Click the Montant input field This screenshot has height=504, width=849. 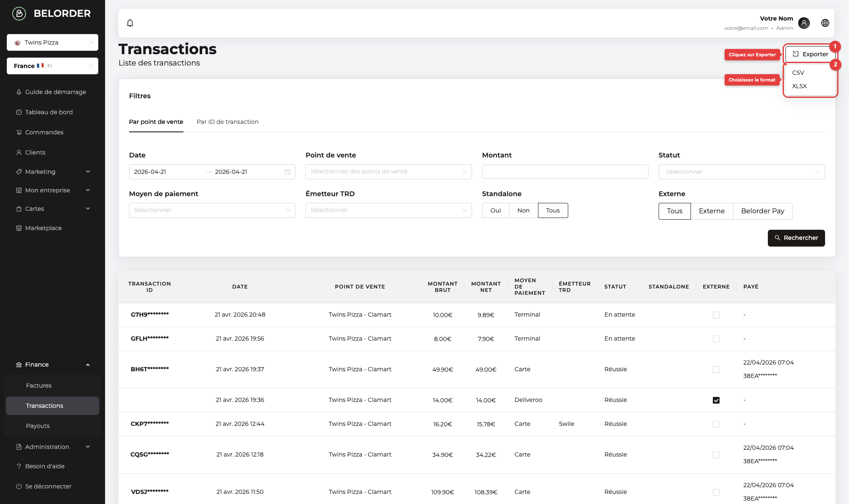coord(565,172)
